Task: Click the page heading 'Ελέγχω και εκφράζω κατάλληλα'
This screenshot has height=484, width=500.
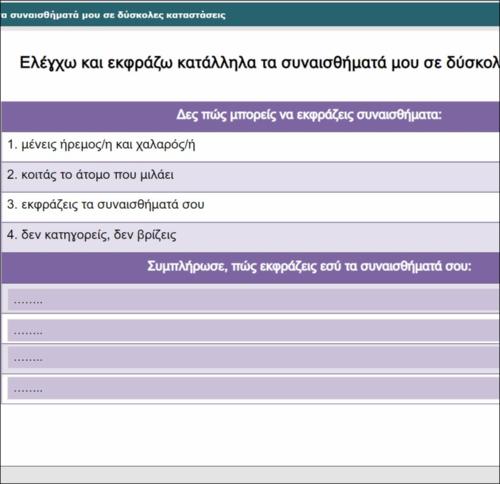Action: click(x=138, y=63)
